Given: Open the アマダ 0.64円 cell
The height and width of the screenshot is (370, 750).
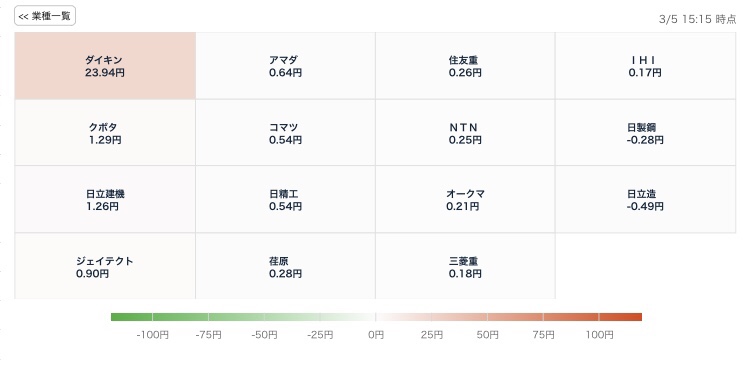Looking at the screenshot, I should pyautogui.click(x=286, y=66).
